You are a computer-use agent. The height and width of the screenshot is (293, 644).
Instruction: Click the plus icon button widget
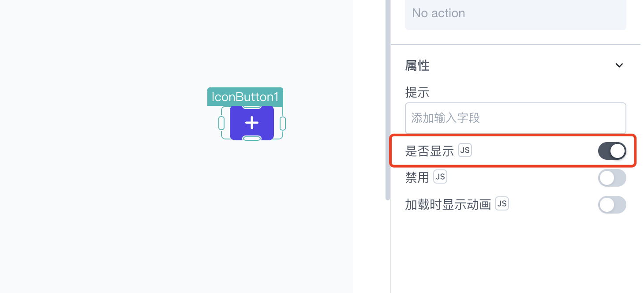coord(252,123)
